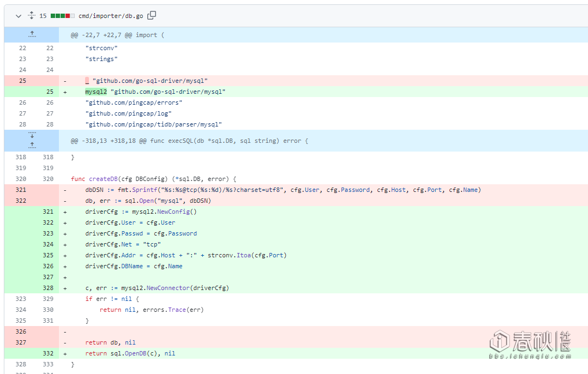
Task: Expand up arrow before execSQL hunk
Action: click(32, 146)
